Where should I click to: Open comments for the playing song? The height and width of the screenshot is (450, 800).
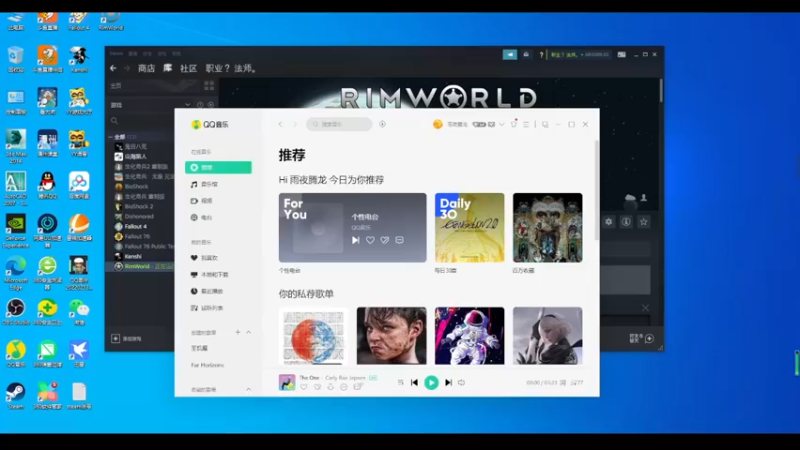pos(358,387)
